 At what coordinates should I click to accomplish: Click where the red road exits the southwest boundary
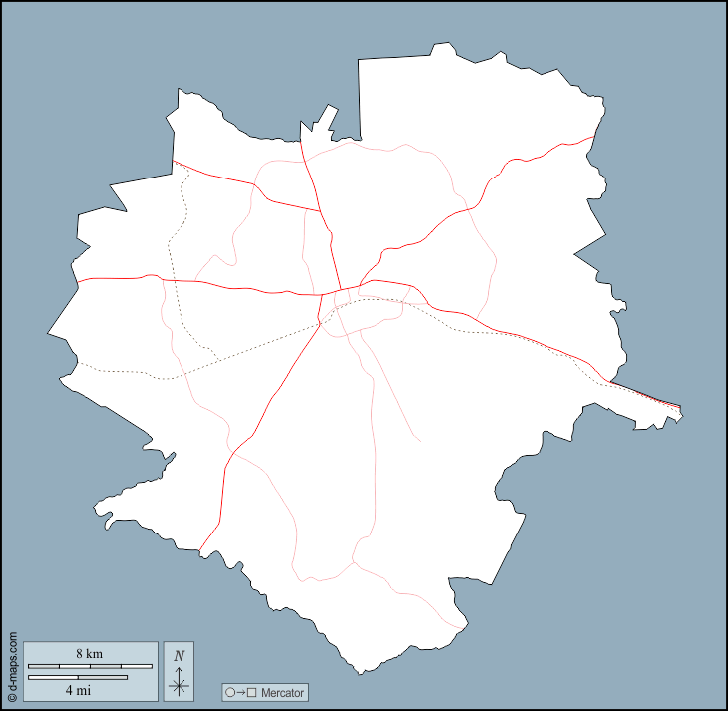(199, 550)
